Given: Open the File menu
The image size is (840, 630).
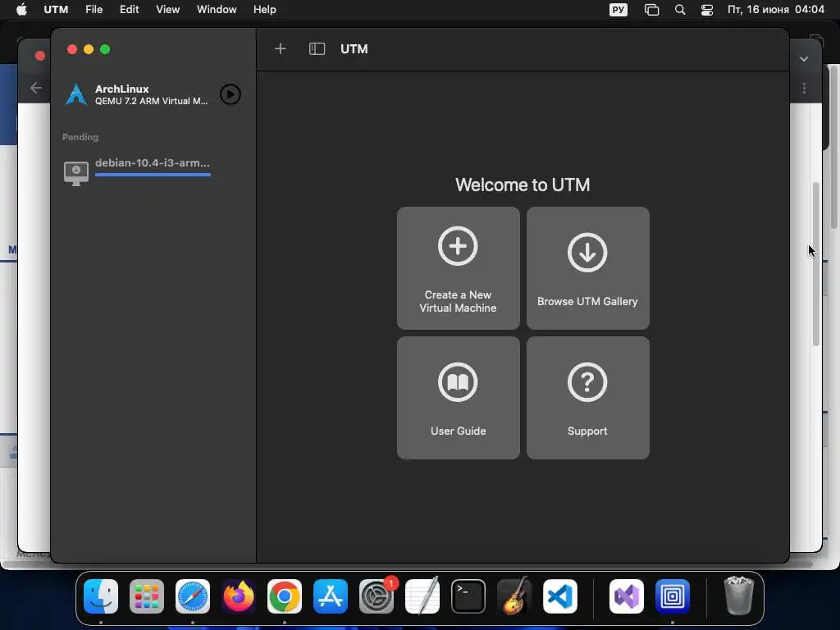Looking at the screenshot, I should point(94,10).
